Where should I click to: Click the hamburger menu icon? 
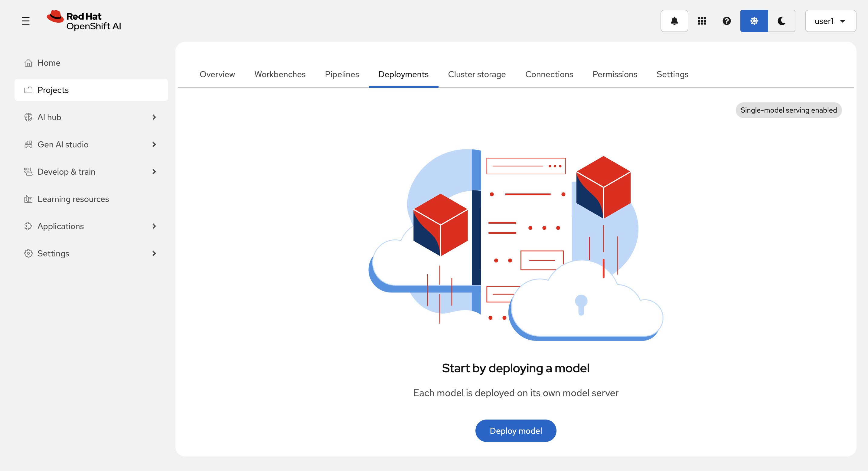(26, 21)
